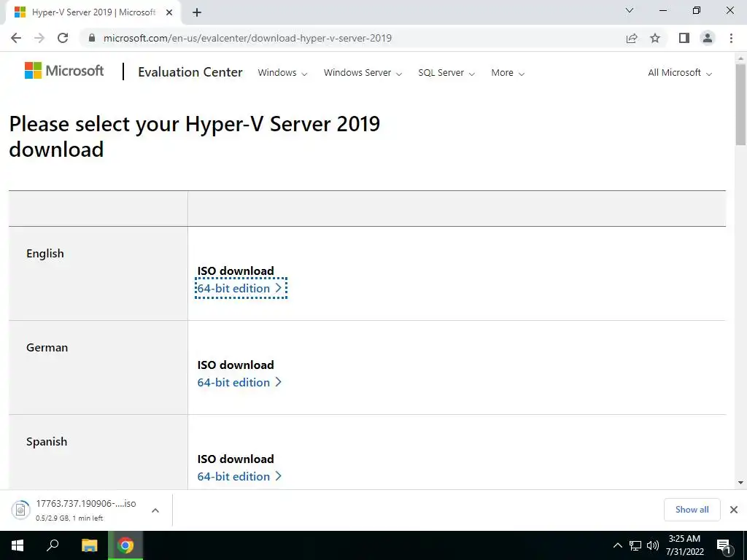Screen dimensions: 747x560
Task: Open the Chrome profile avatar
Action: click(x=708, y=38)
